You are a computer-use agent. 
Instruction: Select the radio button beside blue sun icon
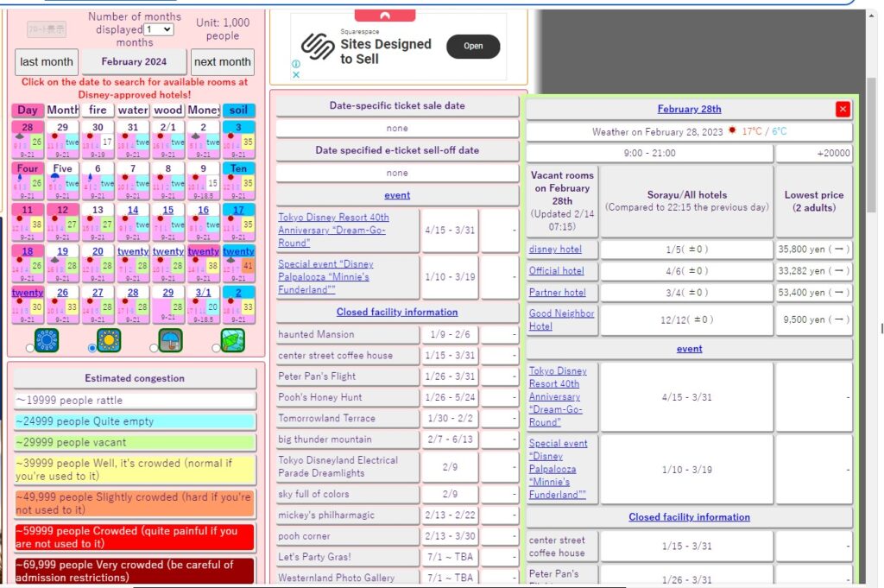click(x=30, y=348)
